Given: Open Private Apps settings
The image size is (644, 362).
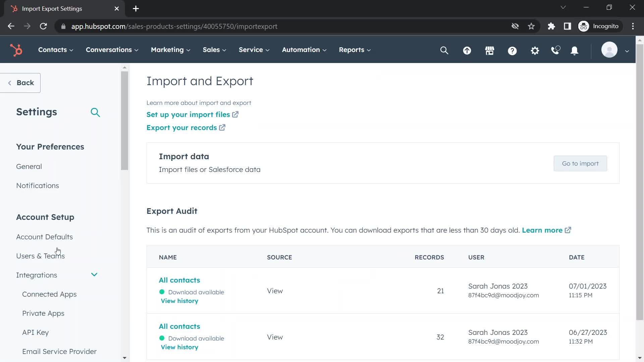Looking at the screenshot, I should (43, 313).
